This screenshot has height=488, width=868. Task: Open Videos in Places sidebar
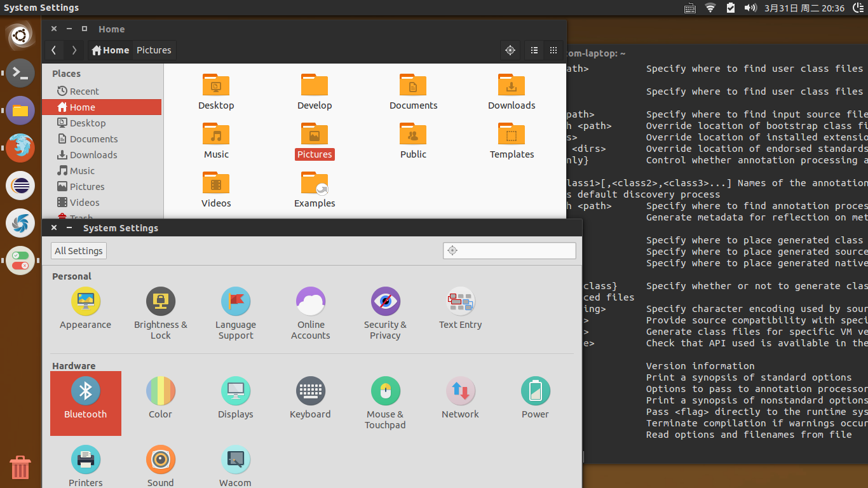[102, 202]
